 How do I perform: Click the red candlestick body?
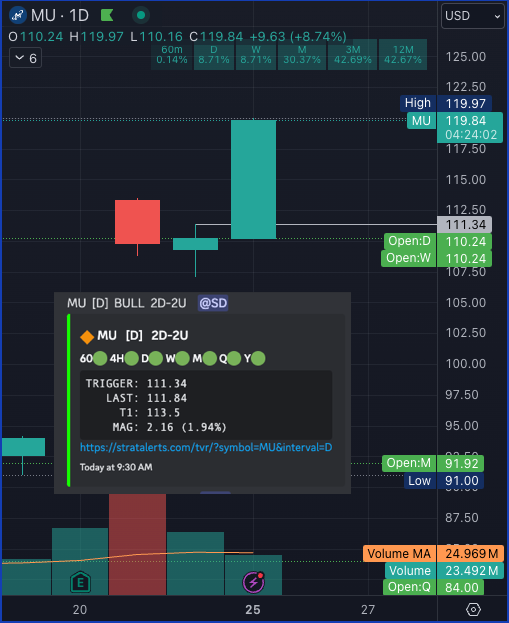pyautogui.click(x=137, y=222)
